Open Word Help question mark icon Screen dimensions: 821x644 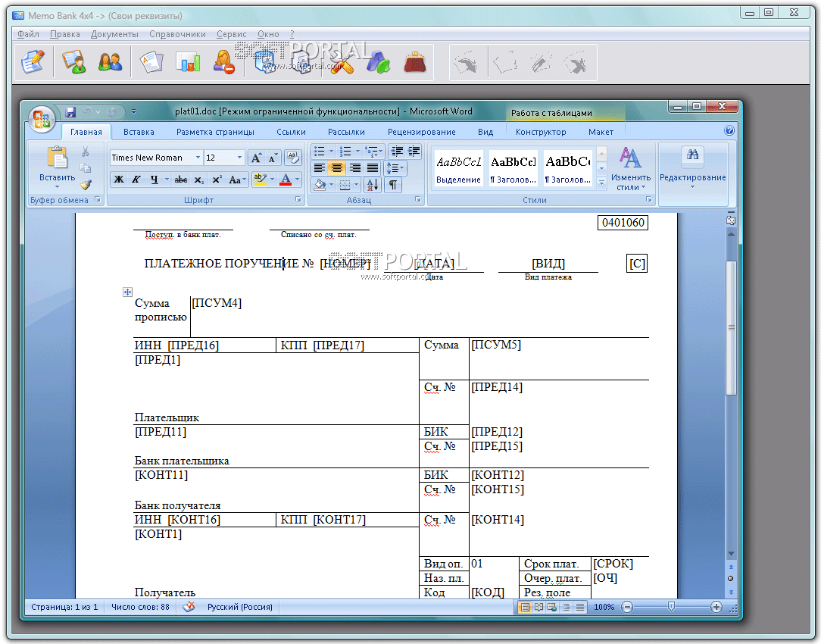coord(729,130)
